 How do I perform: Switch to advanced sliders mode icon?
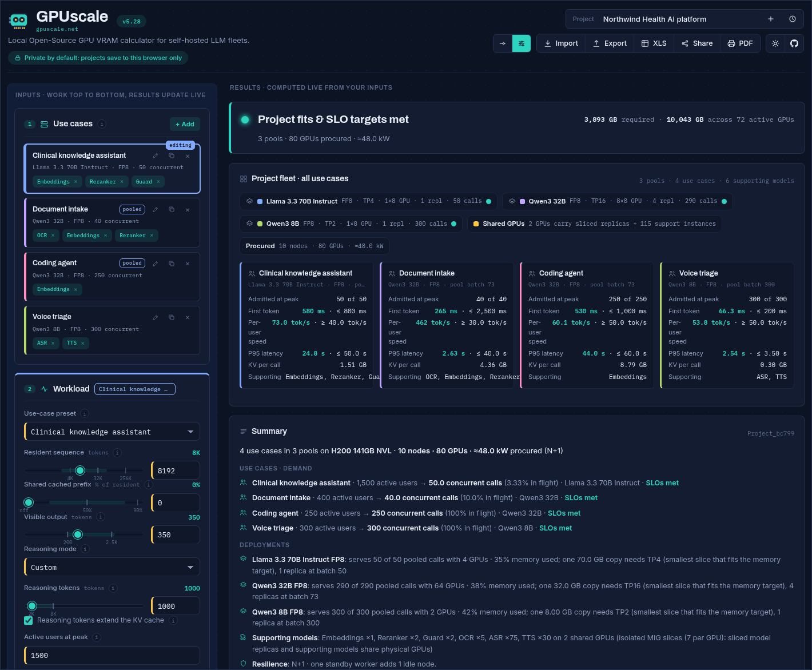point(522,43)
